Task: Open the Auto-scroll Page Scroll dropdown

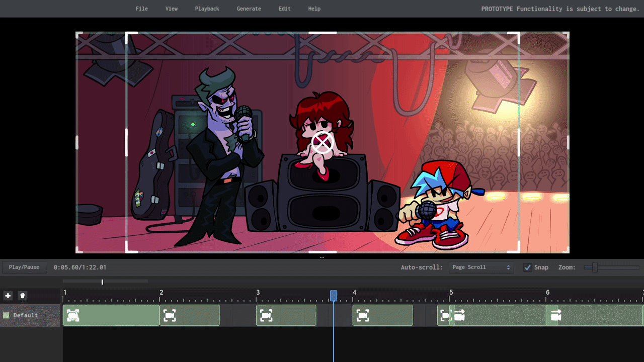Action: tap(481, 267)
